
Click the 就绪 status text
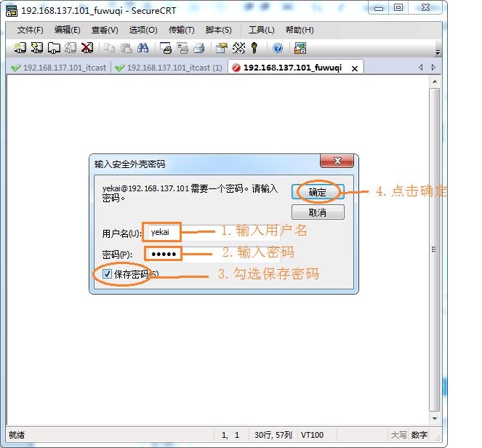[x=17, y=435]
